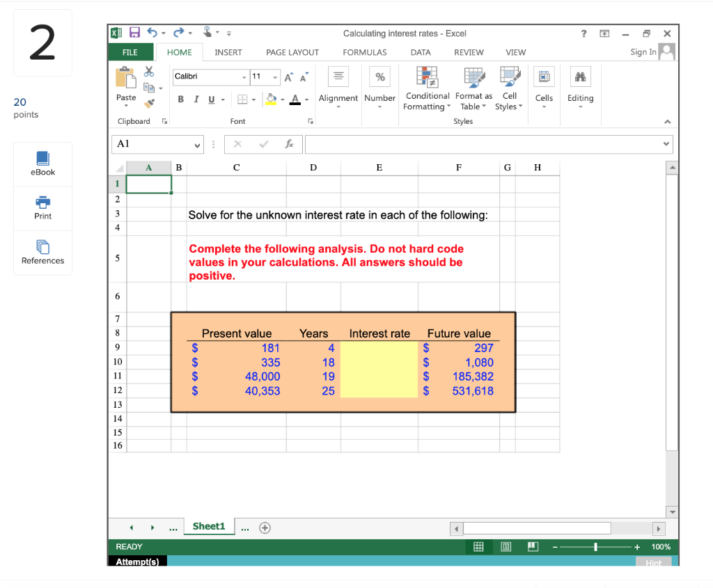Image resolution: width=713 pixels, height=588 pixels.
Task: Click zoom out minus button
Action: [555, 547]
